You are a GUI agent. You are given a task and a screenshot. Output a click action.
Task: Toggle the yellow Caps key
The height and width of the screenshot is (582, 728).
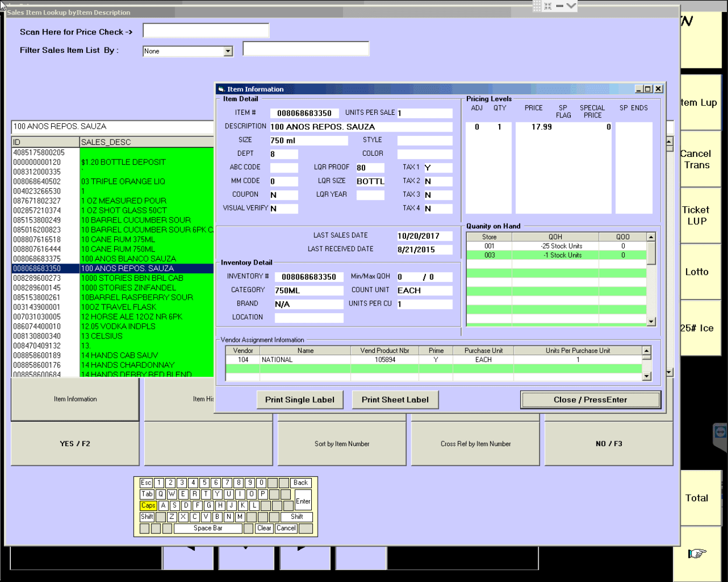pyautogui.click(x=148, y=505)
